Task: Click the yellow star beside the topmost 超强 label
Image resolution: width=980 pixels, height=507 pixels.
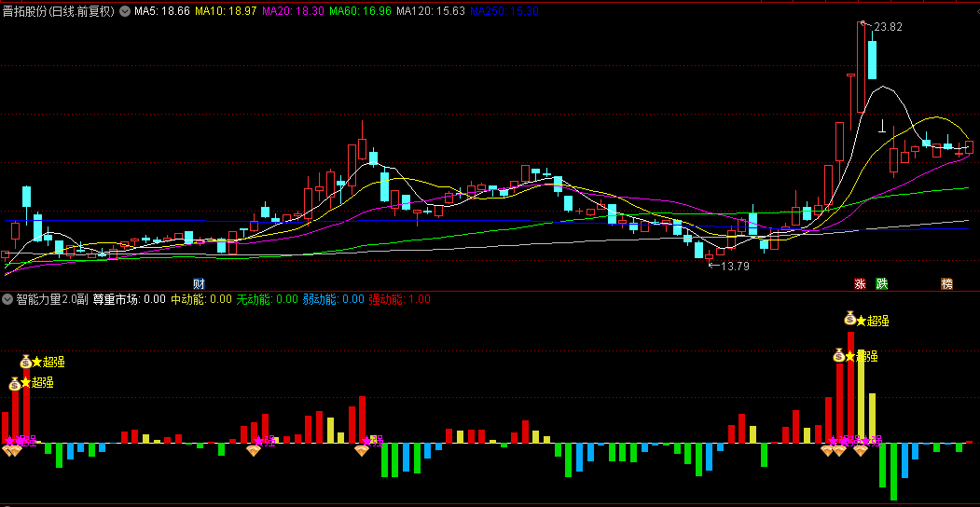Action: click(862, 321)
